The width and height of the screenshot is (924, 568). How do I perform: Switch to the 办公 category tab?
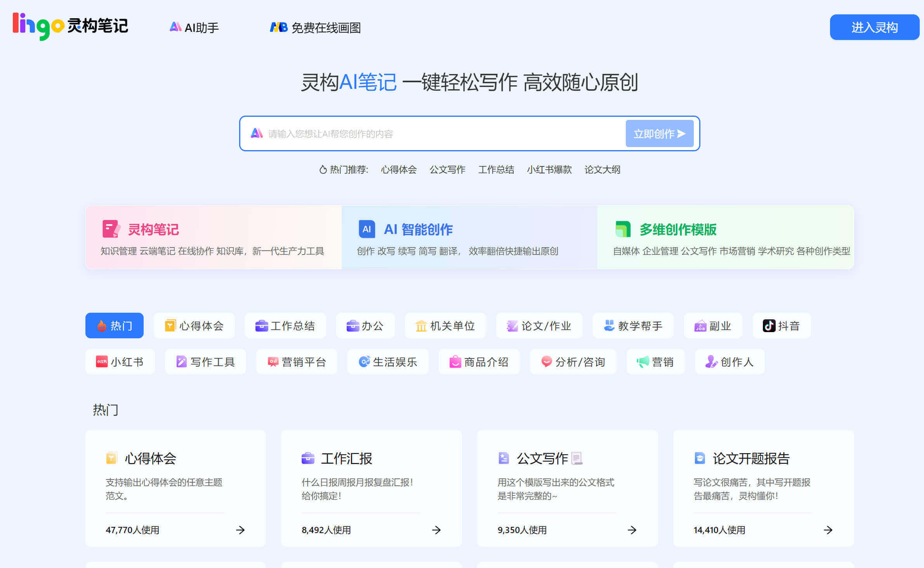click(x=365, y=326)
